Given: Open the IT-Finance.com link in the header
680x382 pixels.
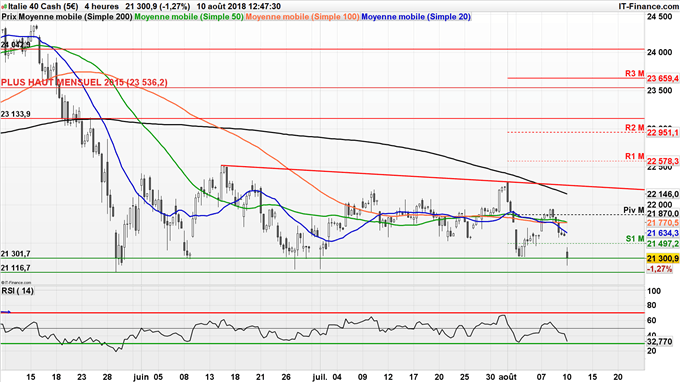Looking at the screenshot, I should pos(648,7).
